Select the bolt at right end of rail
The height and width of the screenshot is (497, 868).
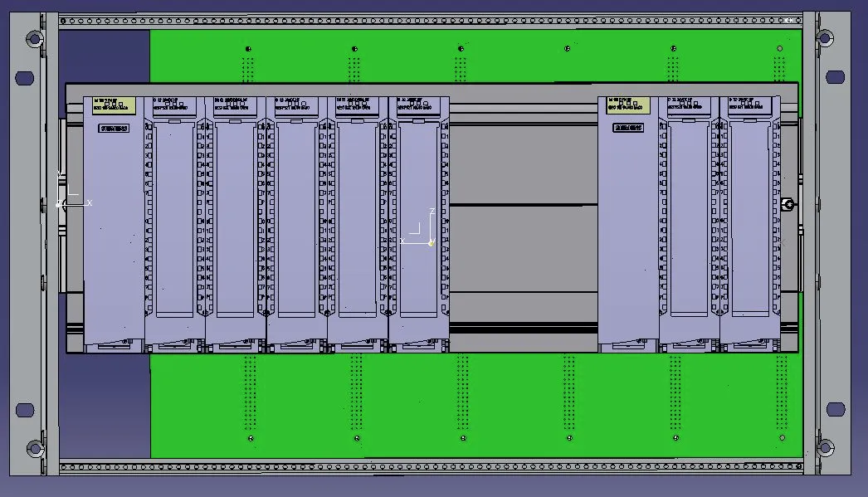point(788,204)
